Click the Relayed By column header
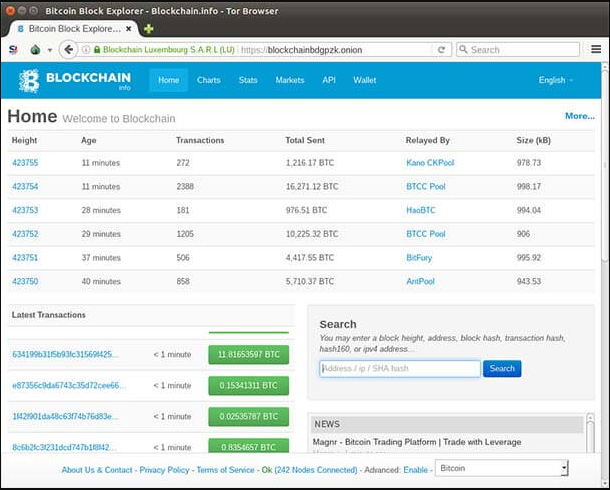 428,140
